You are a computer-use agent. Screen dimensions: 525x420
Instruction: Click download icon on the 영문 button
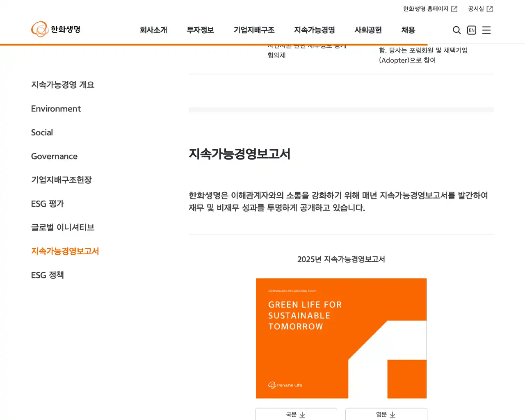393,415
